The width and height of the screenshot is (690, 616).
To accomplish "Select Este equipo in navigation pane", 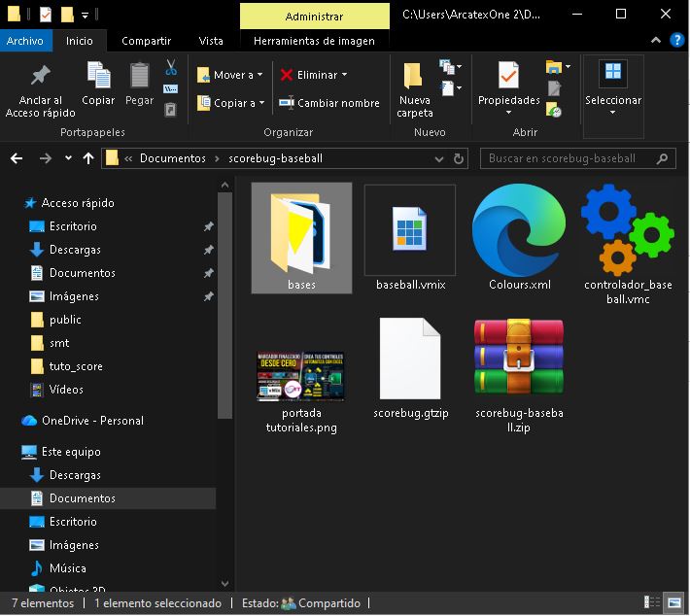I will [x=71, y=452].
